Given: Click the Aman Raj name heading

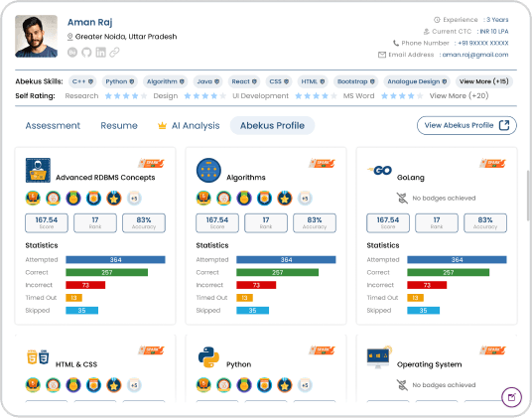Looking at the screenshot, I should point(90,23).
